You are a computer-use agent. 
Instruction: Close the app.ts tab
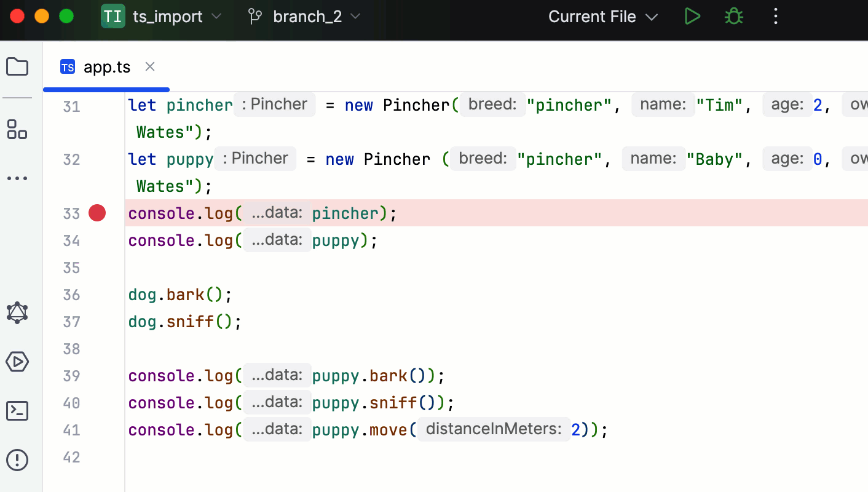pos(150,66)
